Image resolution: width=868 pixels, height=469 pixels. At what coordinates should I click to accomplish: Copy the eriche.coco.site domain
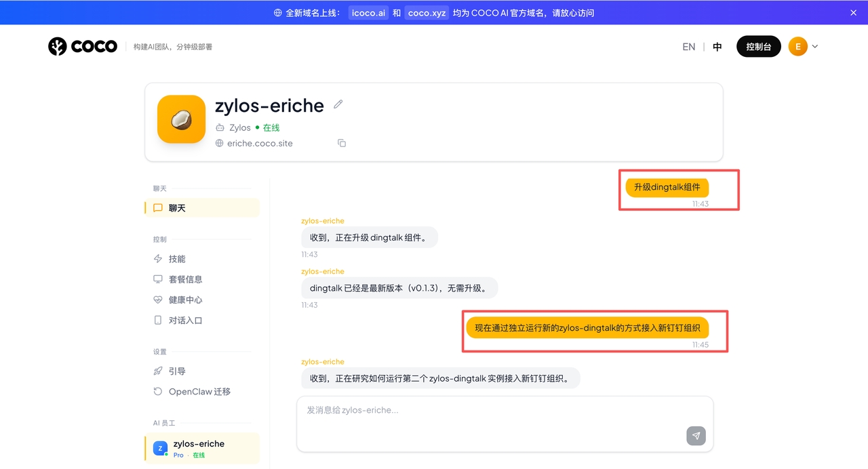pos(342,143)
